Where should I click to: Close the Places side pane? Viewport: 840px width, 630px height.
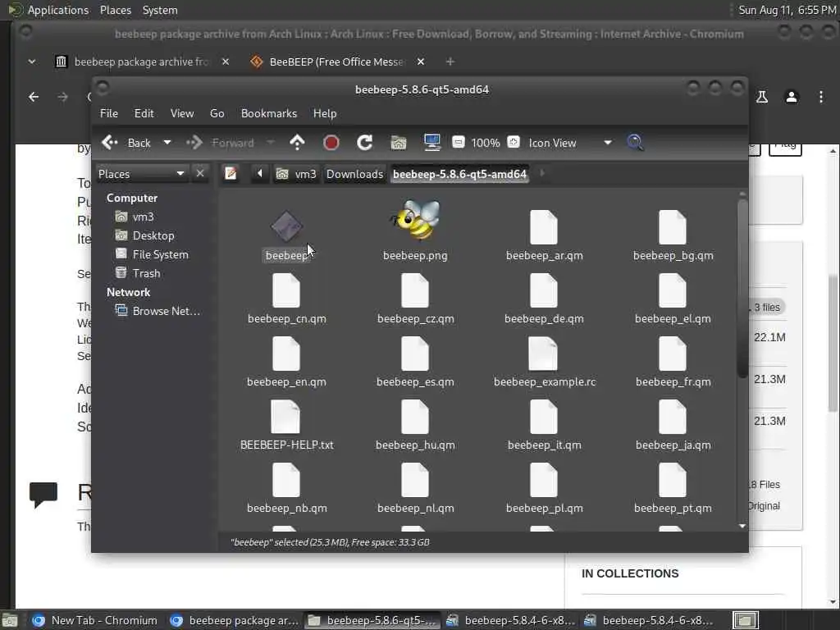(200, 174)
